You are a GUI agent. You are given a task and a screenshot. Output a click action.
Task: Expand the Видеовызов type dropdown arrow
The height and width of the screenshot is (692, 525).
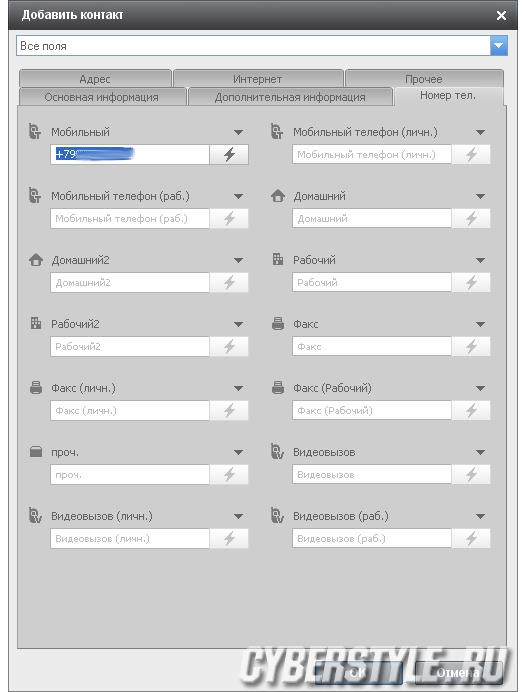[x=480, y=452]
